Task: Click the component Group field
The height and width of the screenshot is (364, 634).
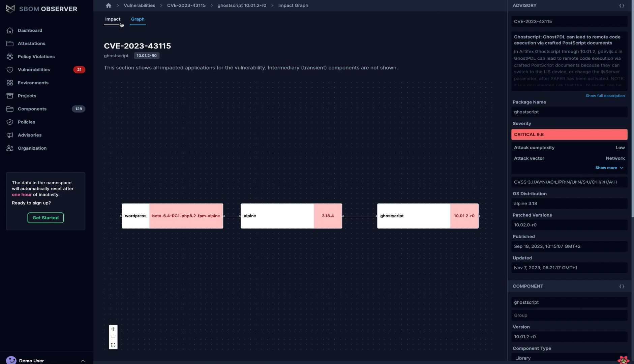Action: 569,315
